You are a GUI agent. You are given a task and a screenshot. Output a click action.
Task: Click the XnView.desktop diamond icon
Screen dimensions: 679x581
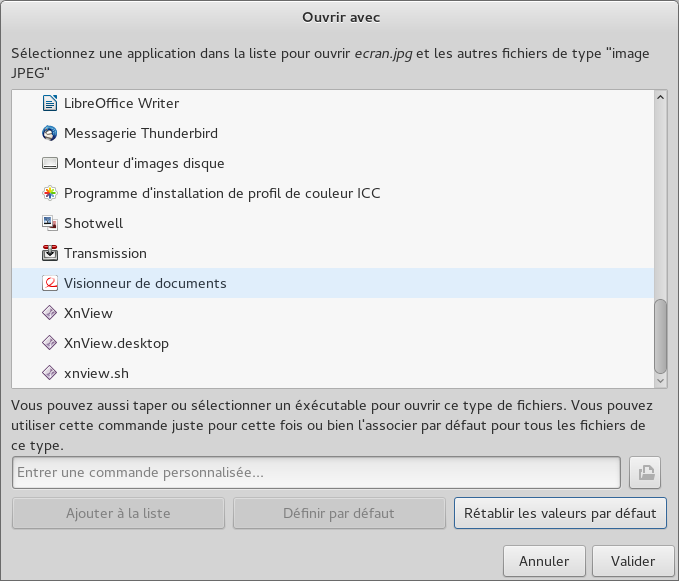click(50, 343)
